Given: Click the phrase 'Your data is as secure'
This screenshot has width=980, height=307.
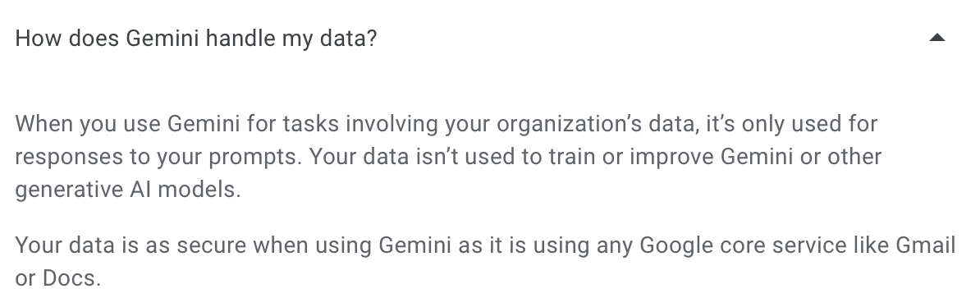Looking at the screenshot, I should tap(131, 245).
